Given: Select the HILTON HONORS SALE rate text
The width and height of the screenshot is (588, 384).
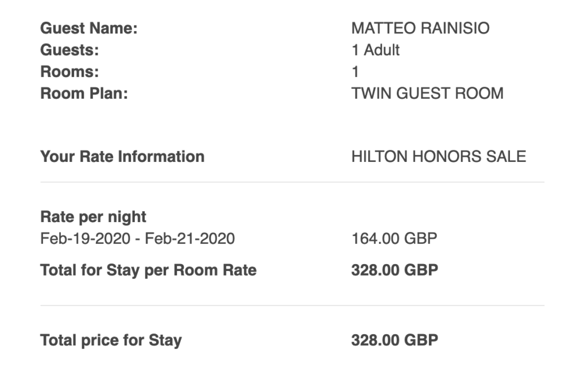Looking at the screenshot, I should 439,156.
